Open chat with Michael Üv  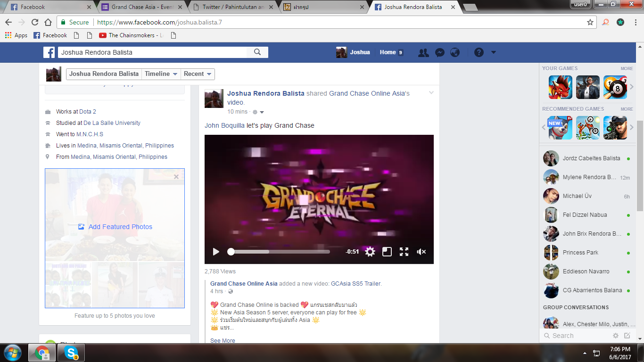tap(587, 196)
